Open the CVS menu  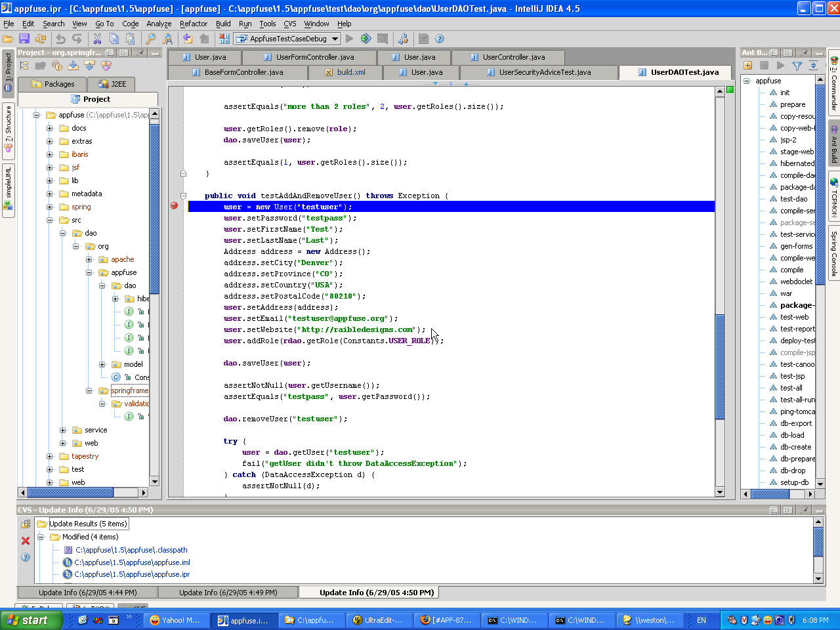[x=290, y=24]
